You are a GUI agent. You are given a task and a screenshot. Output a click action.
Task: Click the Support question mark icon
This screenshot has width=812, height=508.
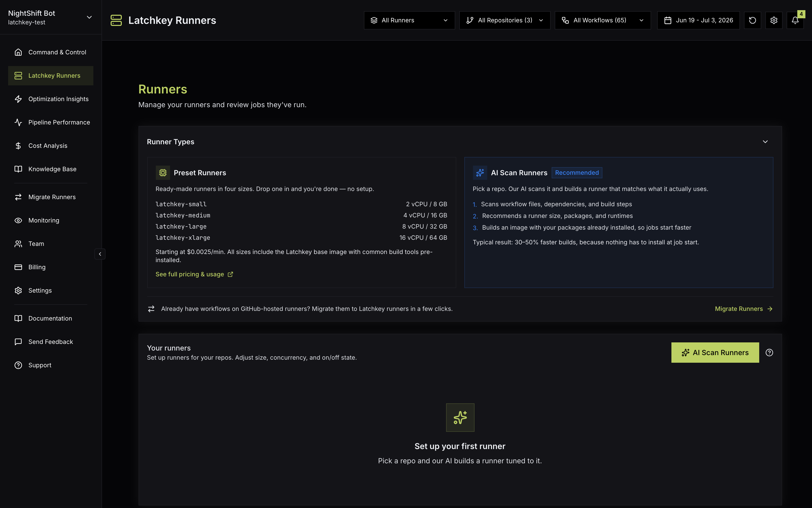(x=18, y=365)
